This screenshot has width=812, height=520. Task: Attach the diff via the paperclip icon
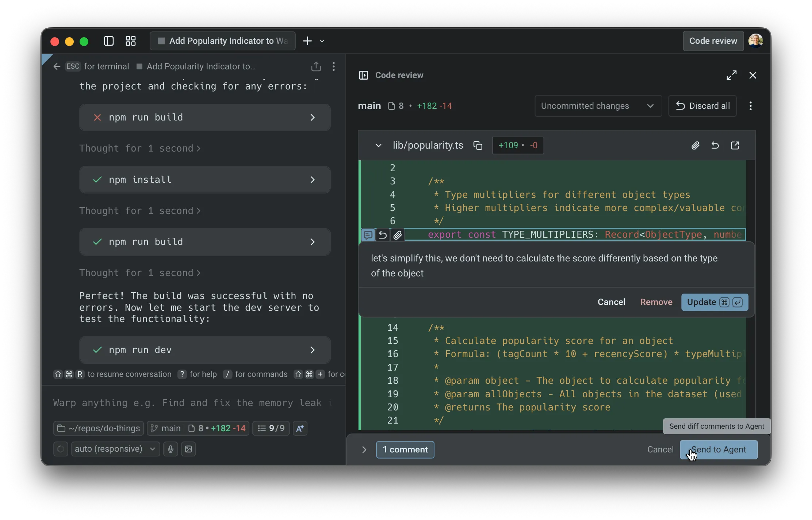[x=695, y=145]
